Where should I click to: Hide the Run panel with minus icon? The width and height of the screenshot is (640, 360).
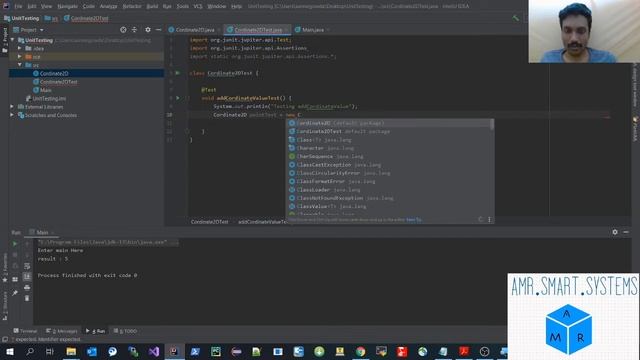pyautogui.click(x=626, y=232)
